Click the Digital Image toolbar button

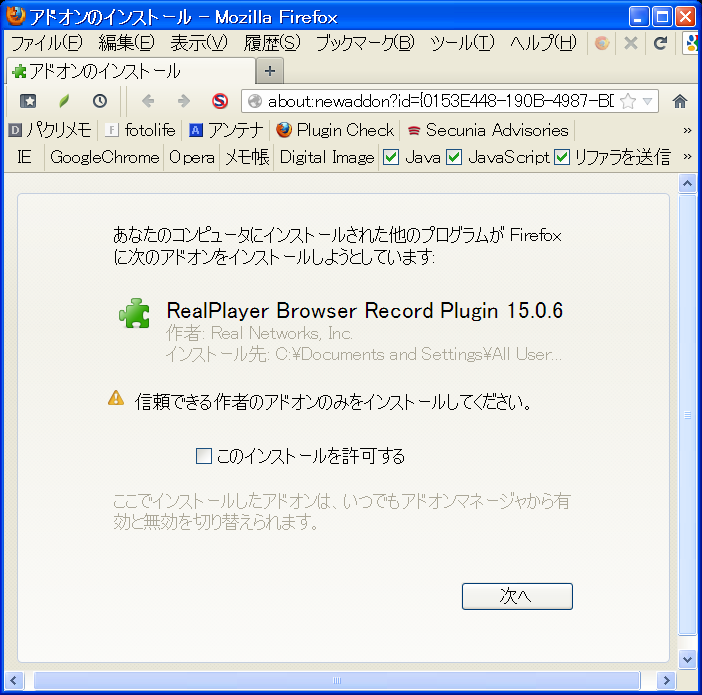327,157
